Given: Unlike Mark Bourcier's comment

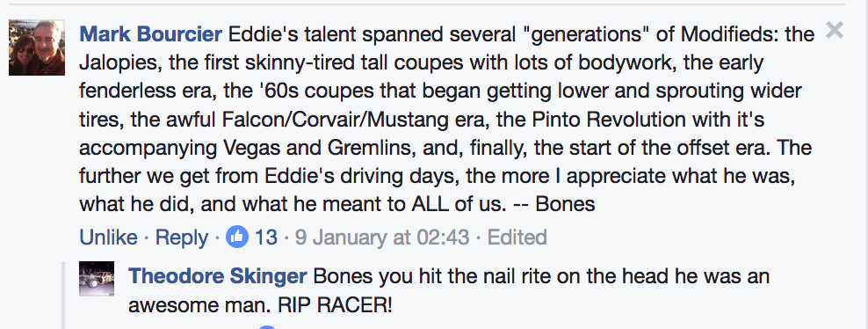Looking at the screenshot, I should 109,238.
